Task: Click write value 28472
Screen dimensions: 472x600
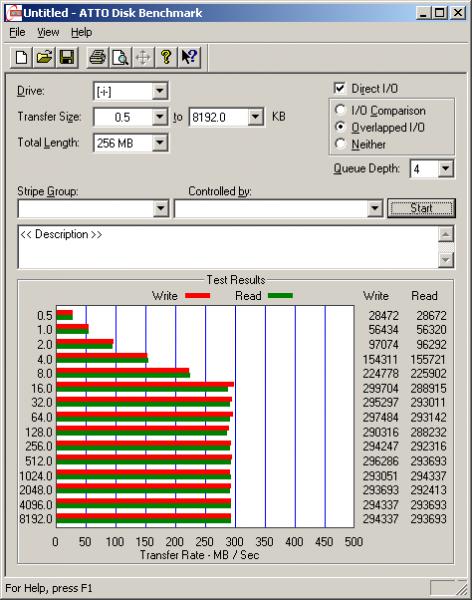Action: [x=383, y=316]
